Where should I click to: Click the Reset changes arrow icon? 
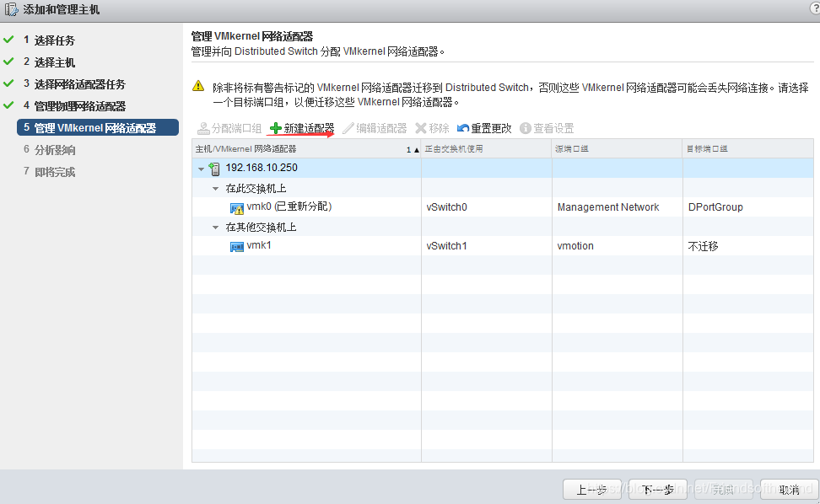(x=463, y=128)
